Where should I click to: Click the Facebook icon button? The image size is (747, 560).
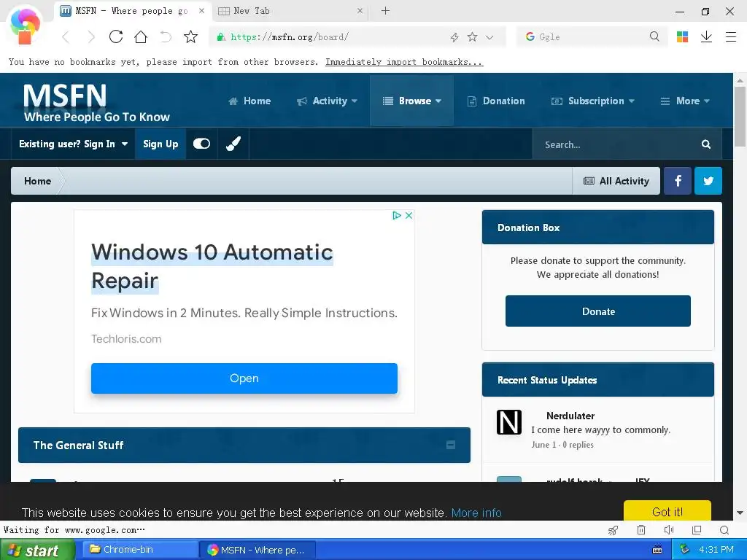click(x=678, y=181)
